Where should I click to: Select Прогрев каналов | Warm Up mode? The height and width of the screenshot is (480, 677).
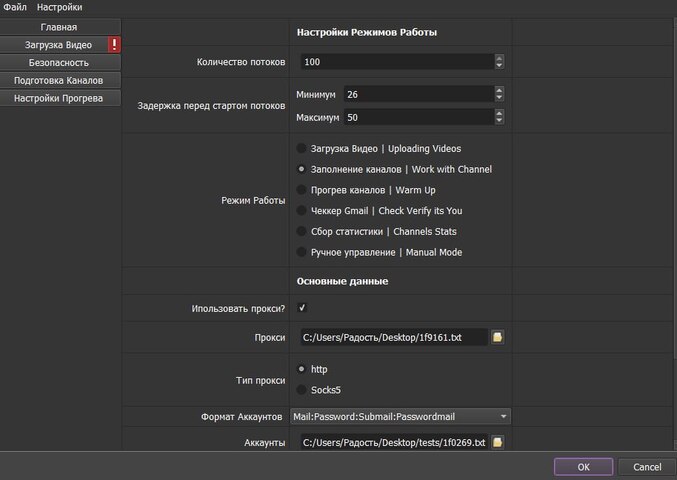(302, 190)
